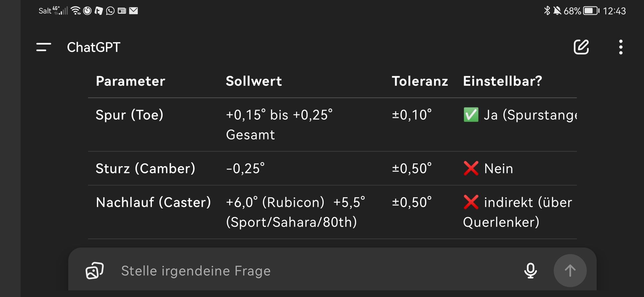Tap the muted bell status icon
This screenshot has width=644, height=297.
click(x=557, y=11)
